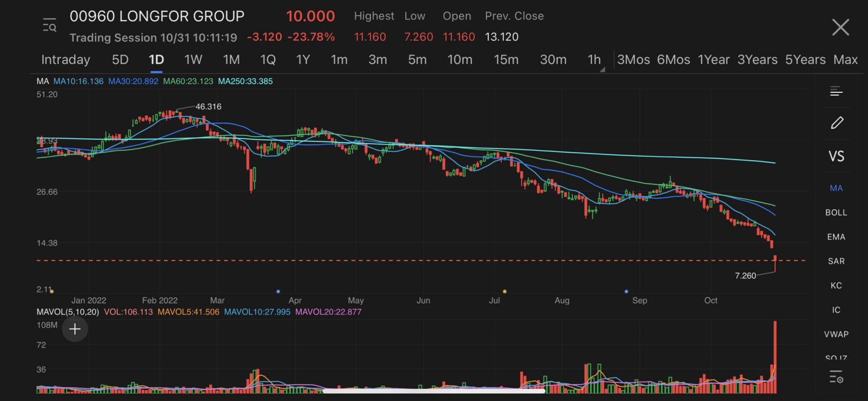
Task: Open the stock search list icon
Action: [x=49, y=26]
